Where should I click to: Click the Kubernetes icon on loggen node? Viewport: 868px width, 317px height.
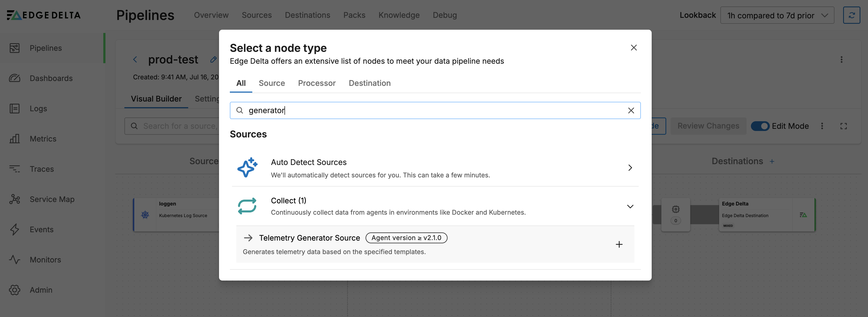(145, 215)
